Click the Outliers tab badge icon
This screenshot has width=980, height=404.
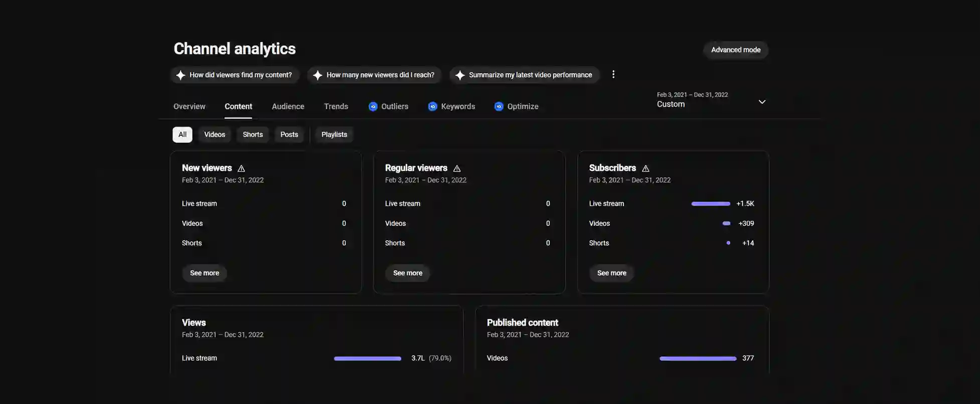(373, 106)
